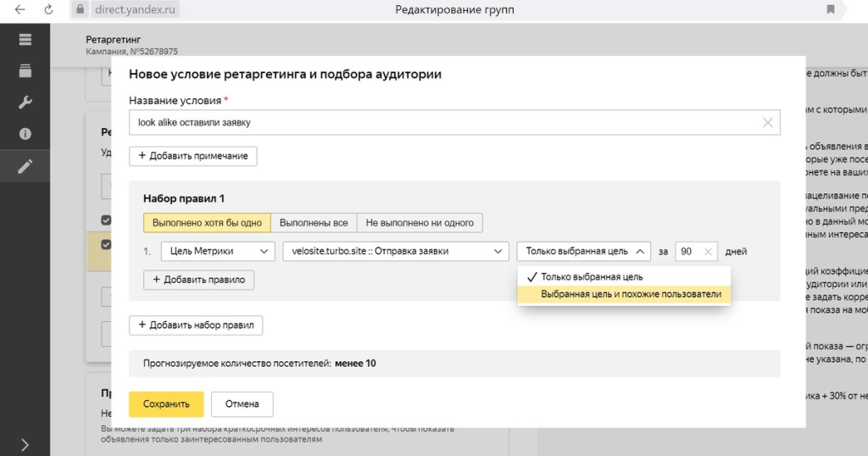Choose 'Только выбранная цель' menu entry
The image size is (868, 456).
pyautogui.click(x=624, y=276)
